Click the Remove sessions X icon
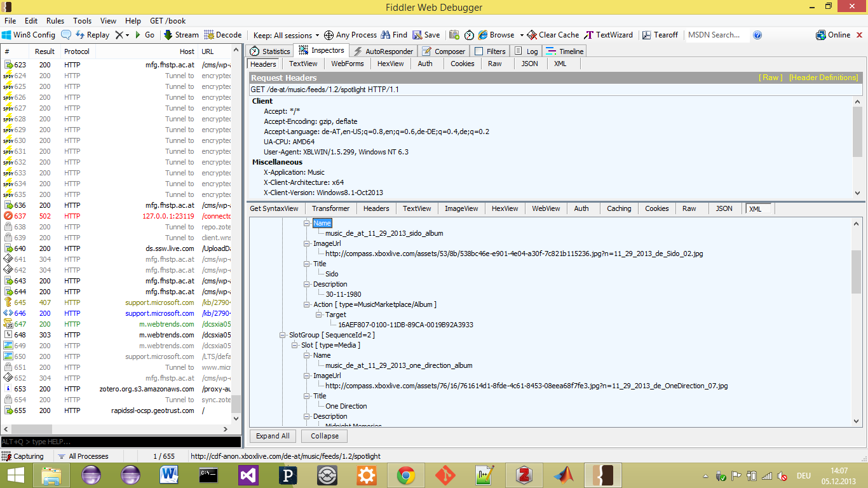The height and width of the screenshot is (488, 868). (x=119, y=35)
